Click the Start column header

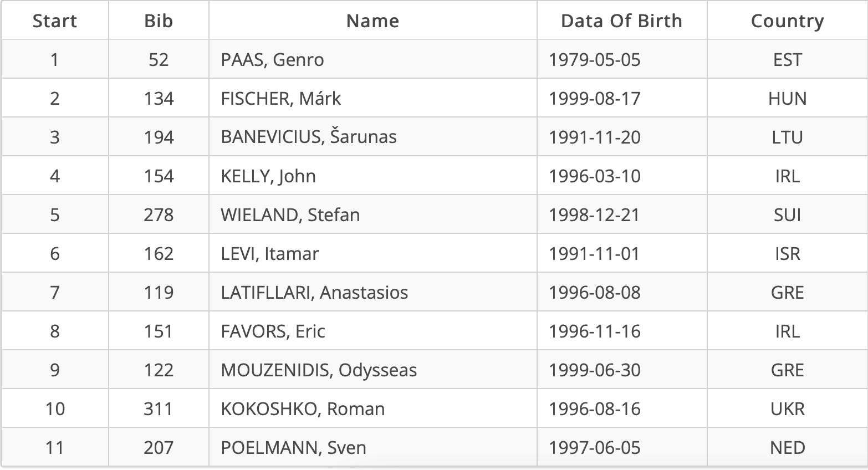click(x=54, y=21)
